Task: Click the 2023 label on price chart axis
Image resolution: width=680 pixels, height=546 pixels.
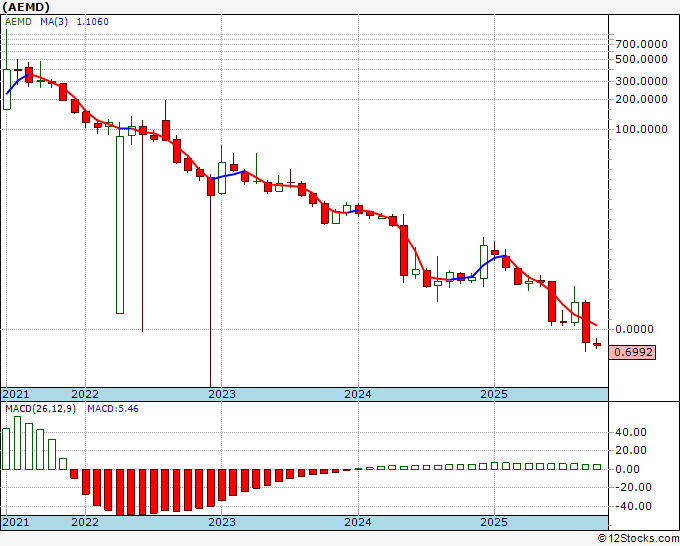Action: pyautogui.click(x=222, y=394)
